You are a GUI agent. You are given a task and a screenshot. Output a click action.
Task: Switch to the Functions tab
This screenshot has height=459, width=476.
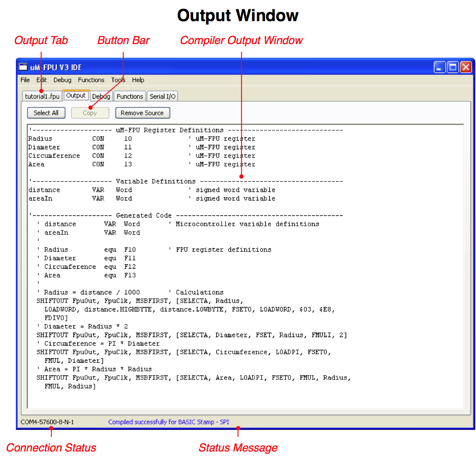pos(130,96)
